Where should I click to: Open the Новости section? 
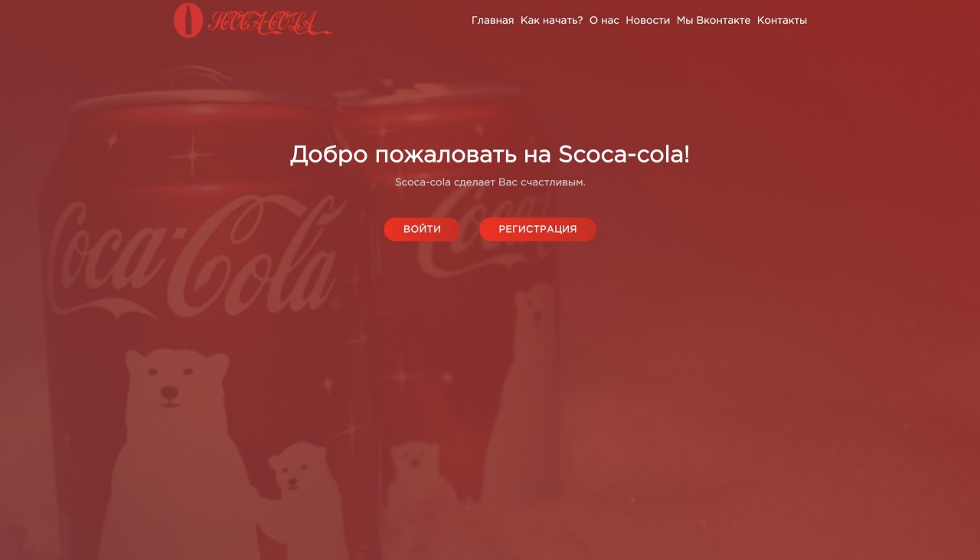click(648, 21)
